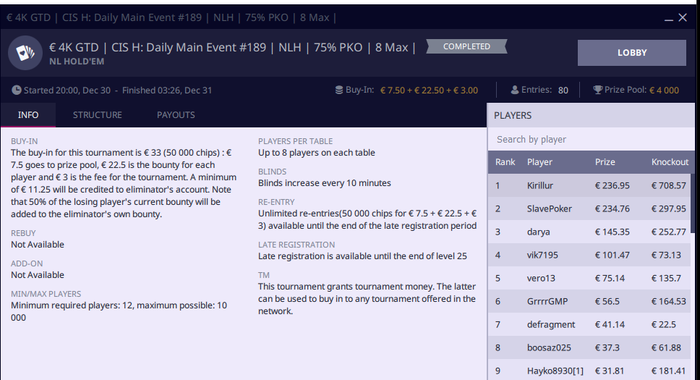Click the Started 20:00, Dec 30 text
Image resolution: width=700 pixels, height=380 pixels.
click(x=67, y=90)
